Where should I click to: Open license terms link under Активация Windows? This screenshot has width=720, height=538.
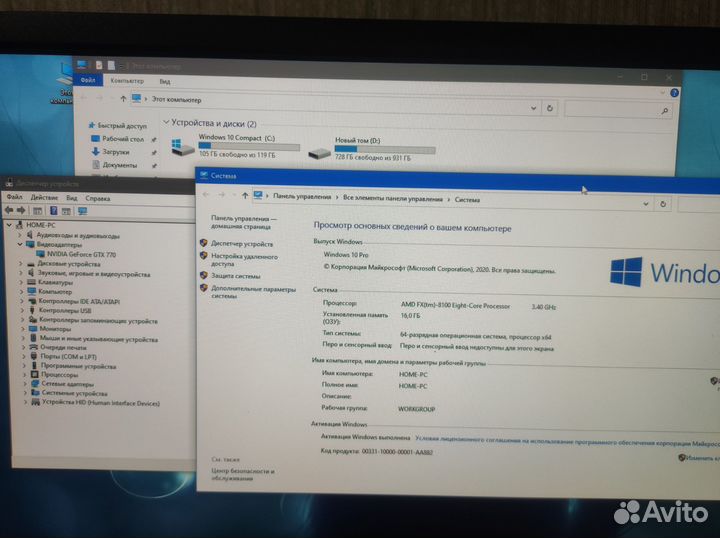tap(567, 441)
